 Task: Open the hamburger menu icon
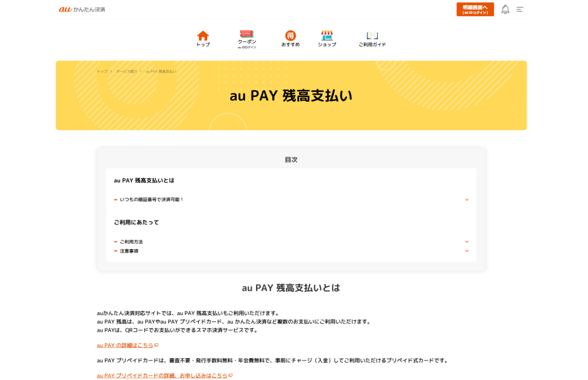(519, 9)
